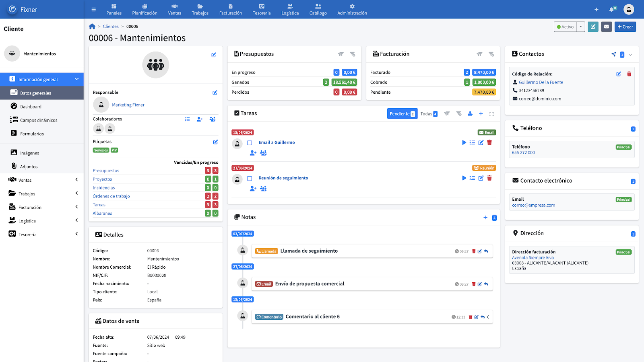Open the Avenida Siempre Viva address link
This screenshot has width=644, height=362.
click(x=533, y=257)
